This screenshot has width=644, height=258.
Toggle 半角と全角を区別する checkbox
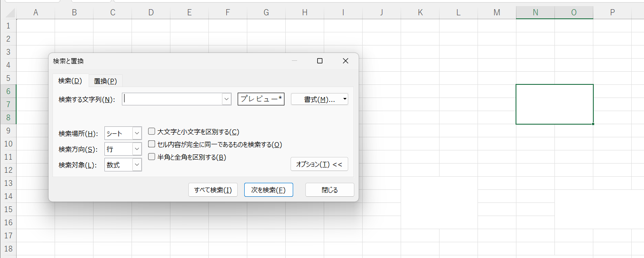tap(152, 157)
